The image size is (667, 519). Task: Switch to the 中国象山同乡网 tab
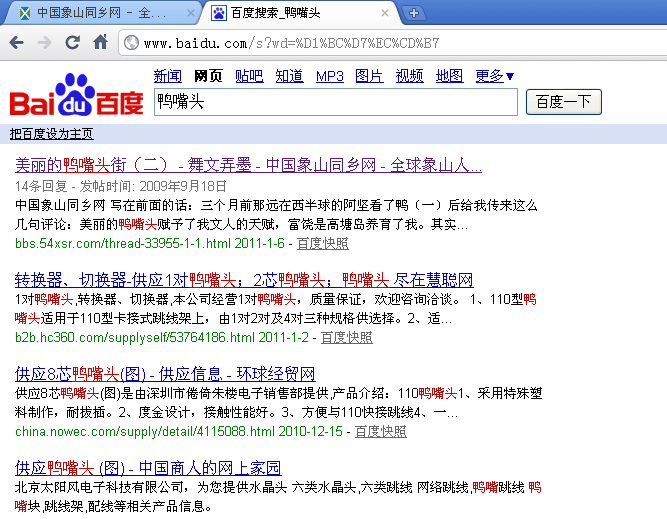pyautogui.click(x=101, y=13)
